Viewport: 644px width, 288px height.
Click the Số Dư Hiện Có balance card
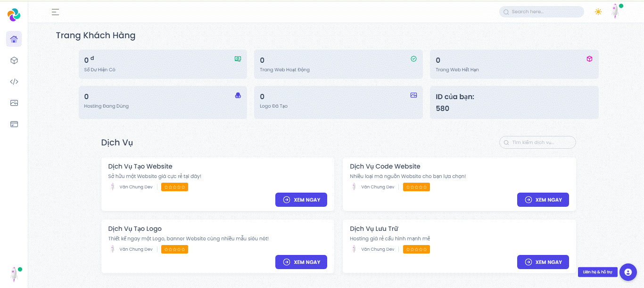tap(163, 64)
